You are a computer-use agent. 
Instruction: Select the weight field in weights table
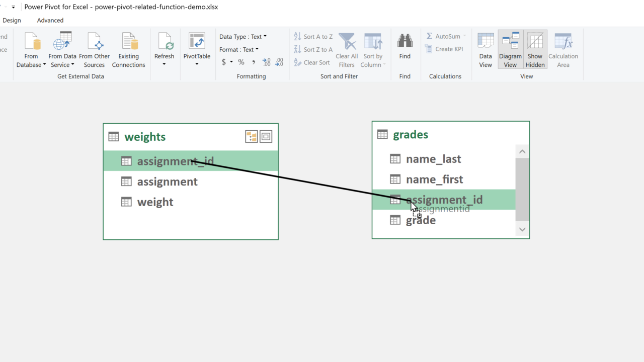coord(155,202)
